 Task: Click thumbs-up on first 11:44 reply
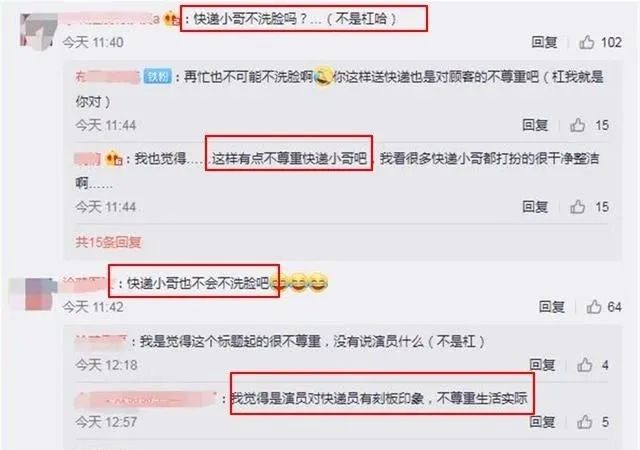pos(577,125)
